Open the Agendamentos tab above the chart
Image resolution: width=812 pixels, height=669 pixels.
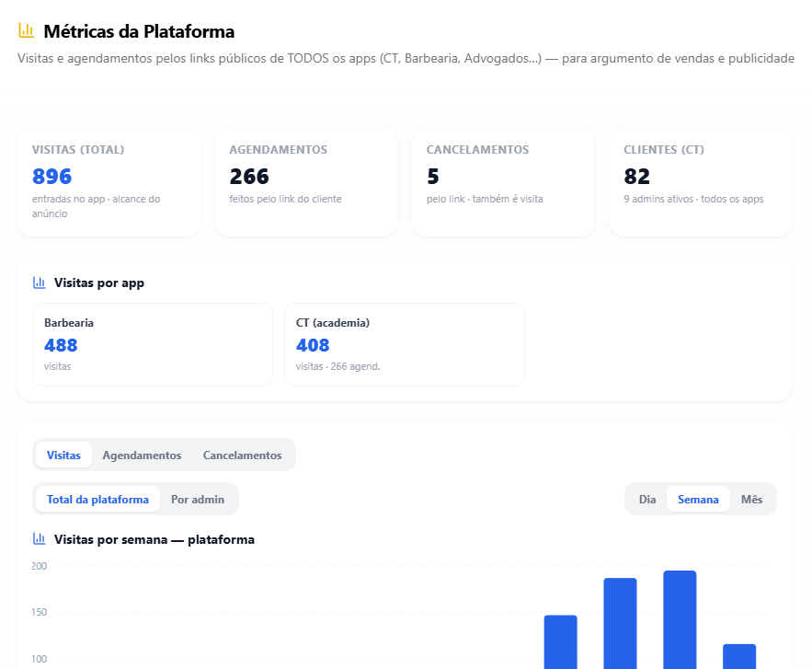[x=142, y=455]
